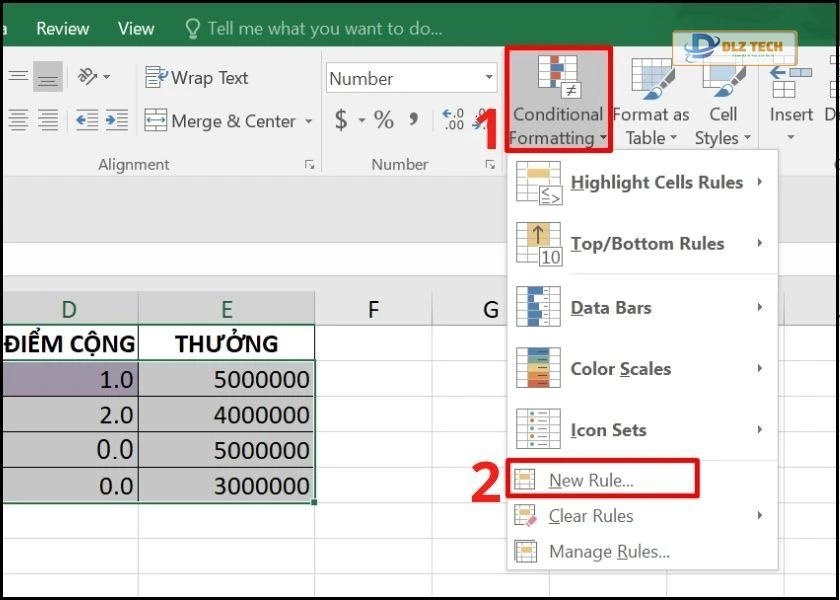Open the Number format dropdown box

(411, 77)
